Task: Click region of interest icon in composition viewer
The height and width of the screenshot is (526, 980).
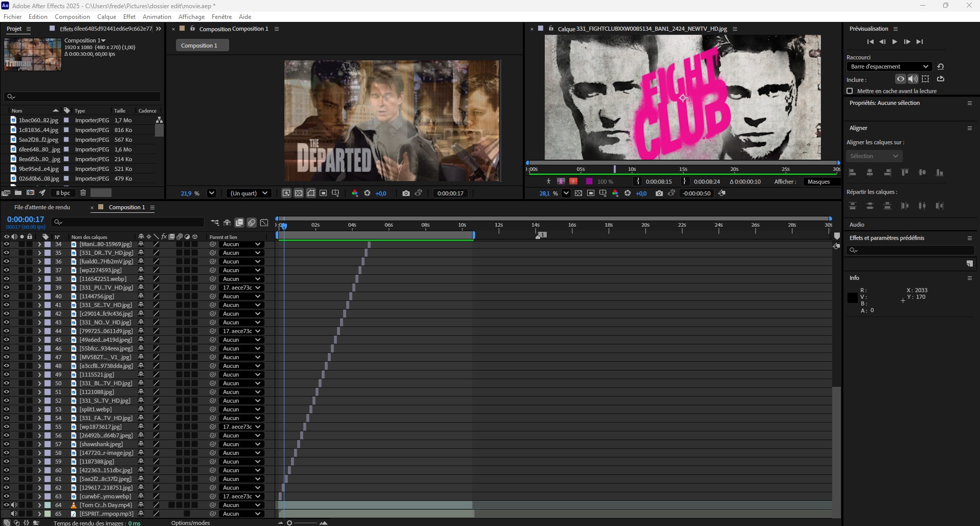Action: (323, 193)
